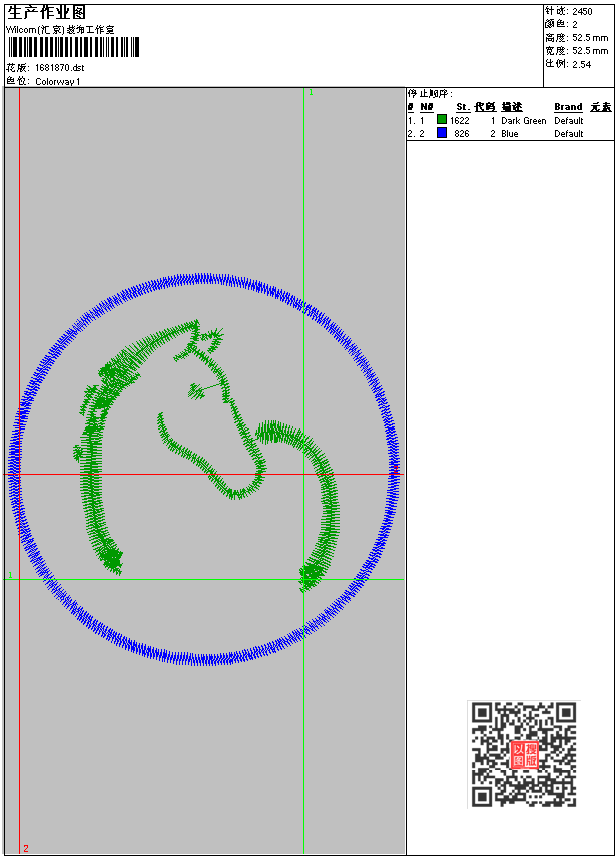Click the 'St.' column header
This screenshot has height=856, width=616.
click(463, 107)
